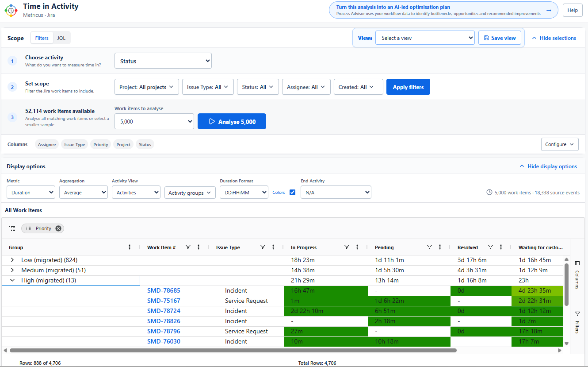Viewport: 588px width, 367px height.
Task: Click the Help button
Action: tap(573, 10)
